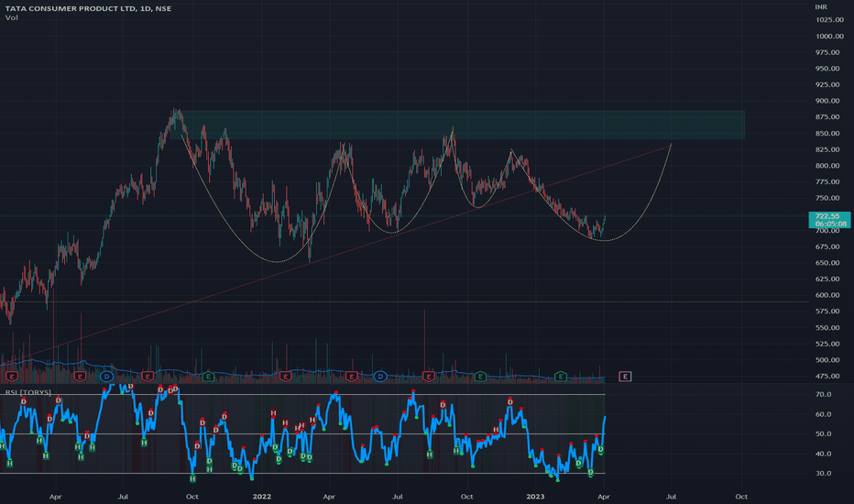This screenshot has height=504, width=854.
Task: Click the 750.00 price scale label
Action: point(827,198)
